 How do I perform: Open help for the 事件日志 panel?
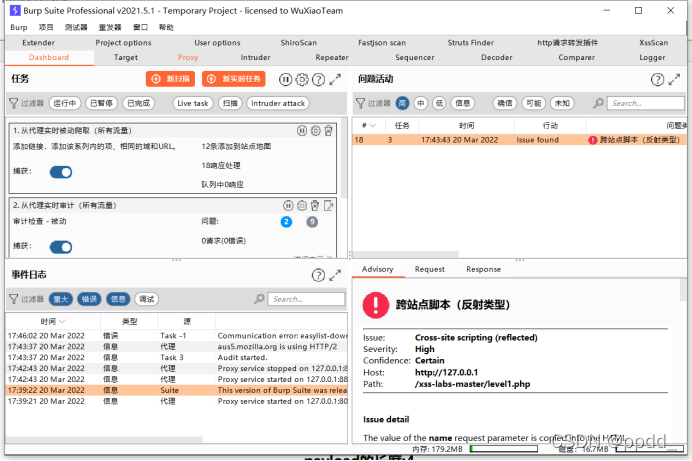pyautogui.click(x=318, y=275)
